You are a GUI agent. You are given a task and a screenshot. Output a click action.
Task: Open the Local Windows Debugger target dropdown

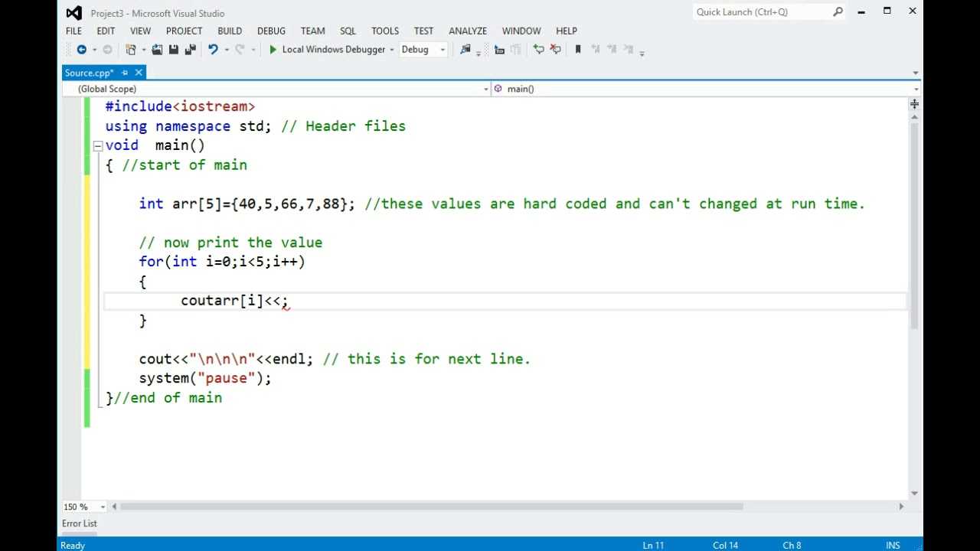point(392,51)
